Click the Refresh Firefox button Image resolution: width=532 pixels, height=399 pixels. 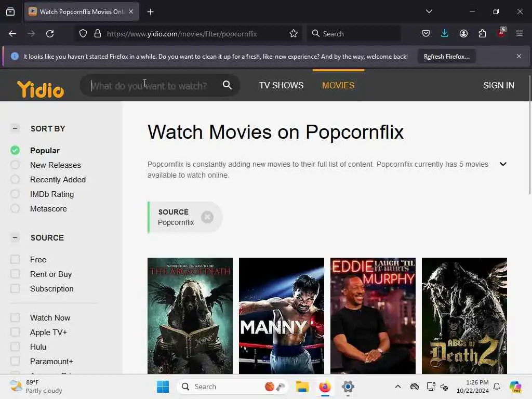(x=446, y=57)
